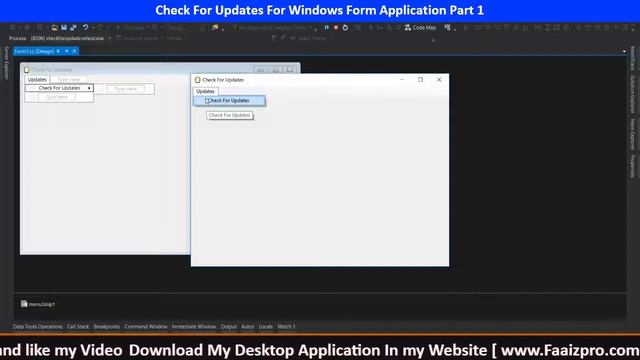Click the menuStrip1 component in the tray
The width and height of the screenshot is (640, 360).
(38, 304)
